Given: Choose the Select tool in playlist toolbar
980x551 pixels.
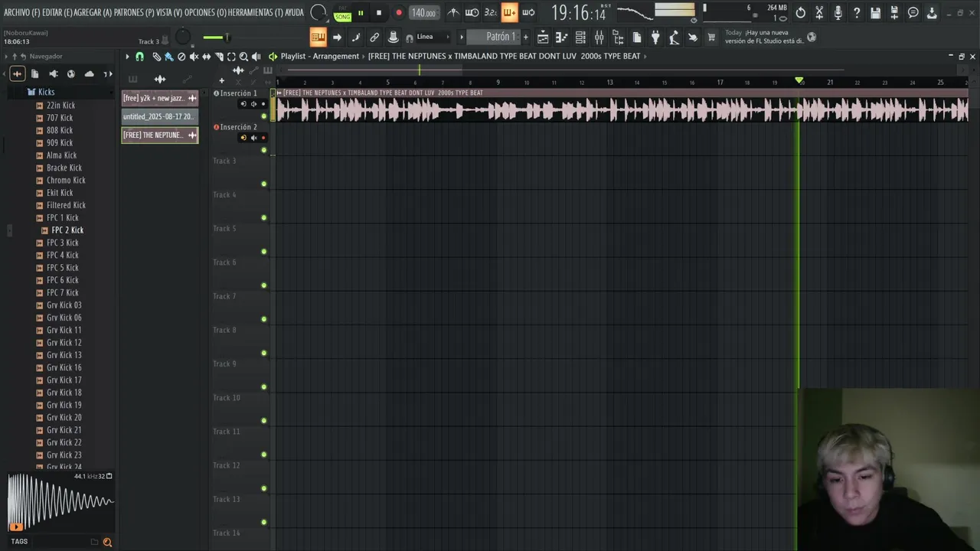Looking at the screenshot, I should (231, 57).
